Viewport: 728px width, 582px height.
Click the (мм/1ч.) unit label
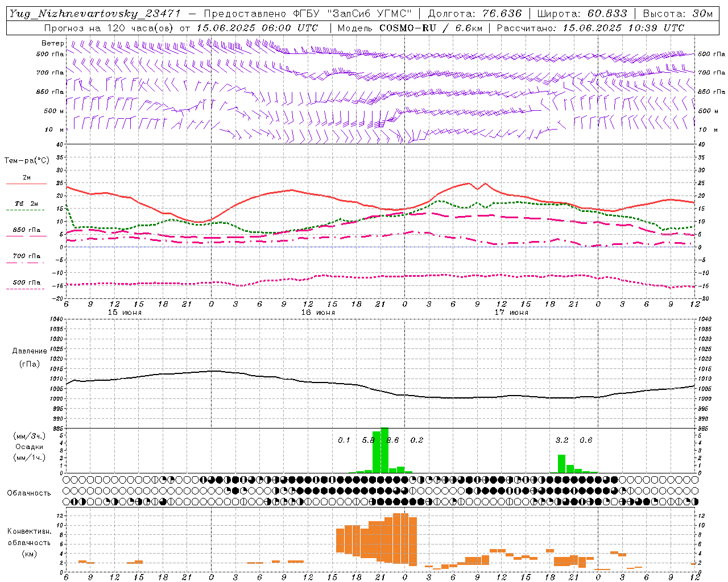(x=30, y=457)
